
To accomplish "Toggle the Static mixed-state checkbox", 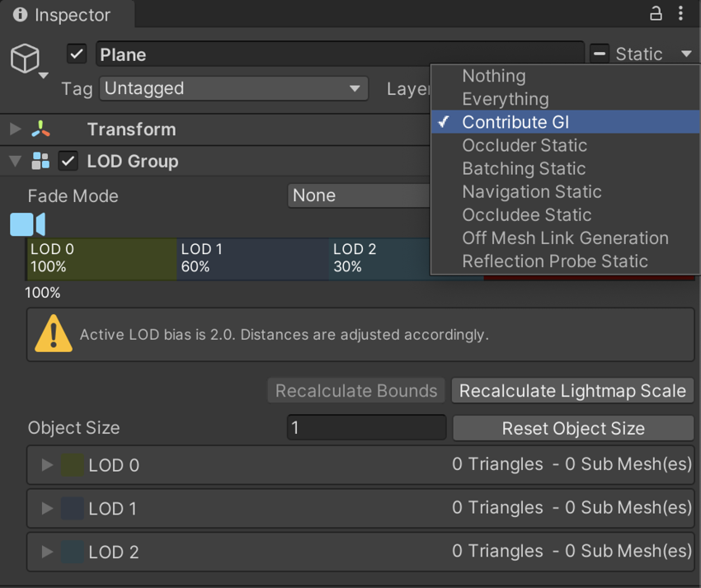I will (x=600, y=54).
